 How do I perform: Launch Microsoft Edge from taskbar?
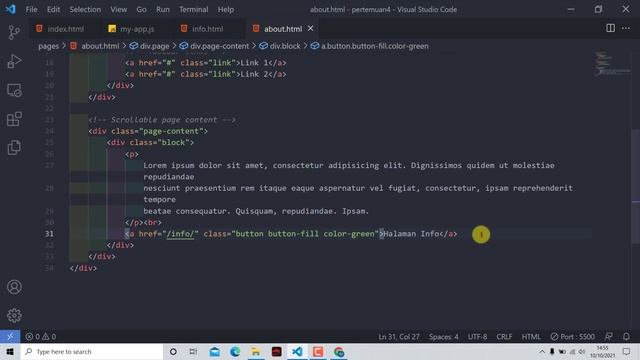point(235,351)
